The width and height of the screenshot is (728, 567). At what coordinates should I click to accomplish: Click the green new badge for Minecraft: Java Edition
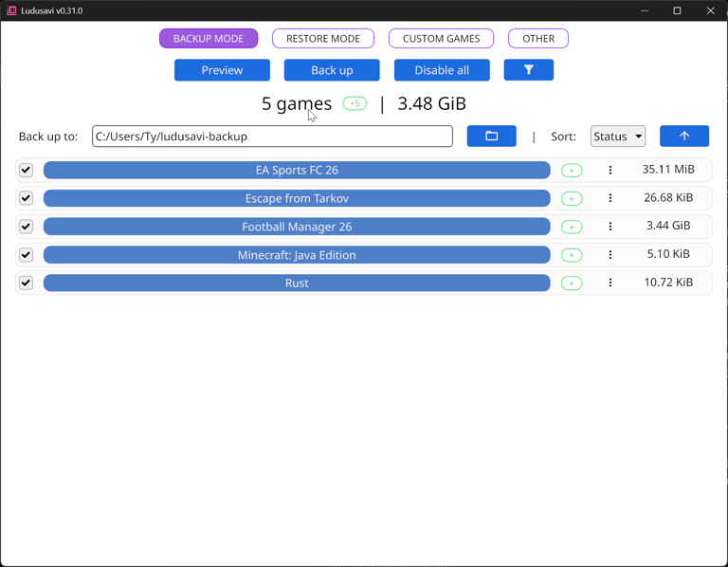(572, 255)
